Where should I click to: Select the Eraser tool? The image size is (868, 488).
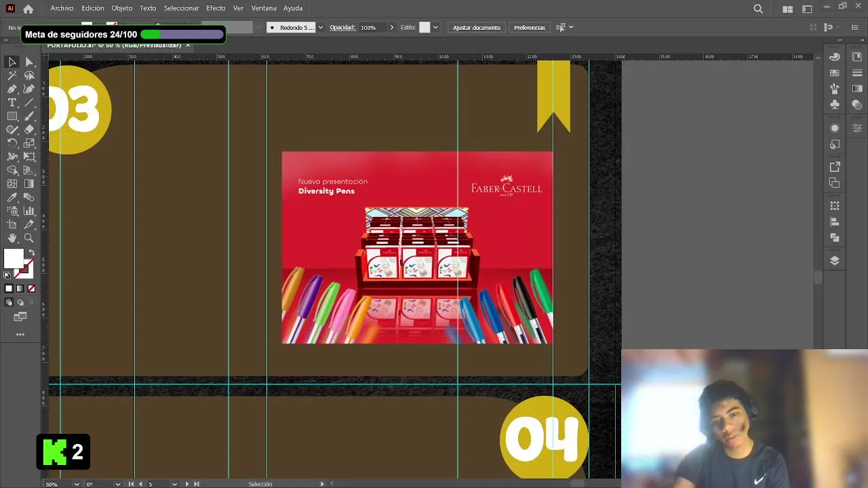pyautogui.click(x=29, y=129)
